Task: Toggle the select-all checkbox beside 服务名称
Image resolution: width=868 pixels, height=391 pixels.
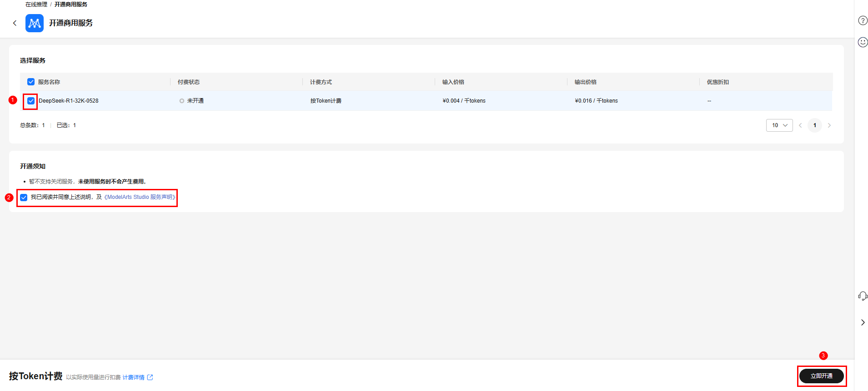Action: coord(31,82)
